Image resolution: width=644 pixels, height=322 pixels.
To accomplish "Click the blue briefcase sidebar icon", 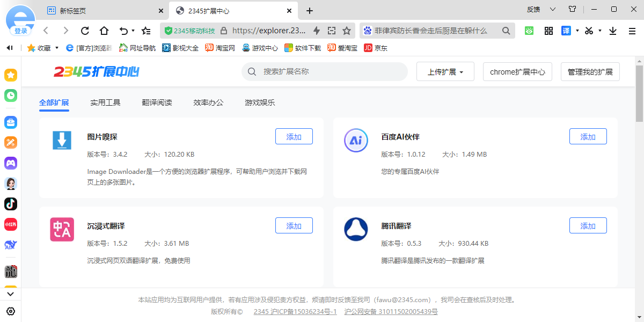I will click(x=11, y=122).
